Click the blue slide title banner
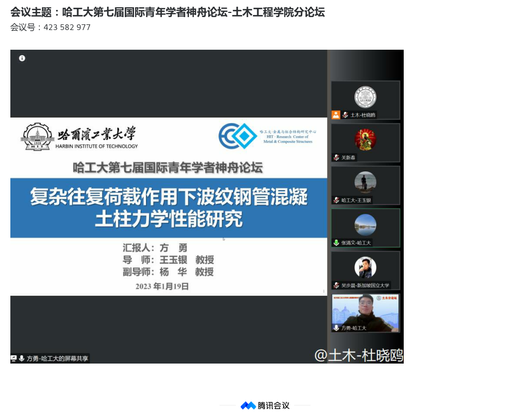The image size is (530, 420). [x=169, y=208]
